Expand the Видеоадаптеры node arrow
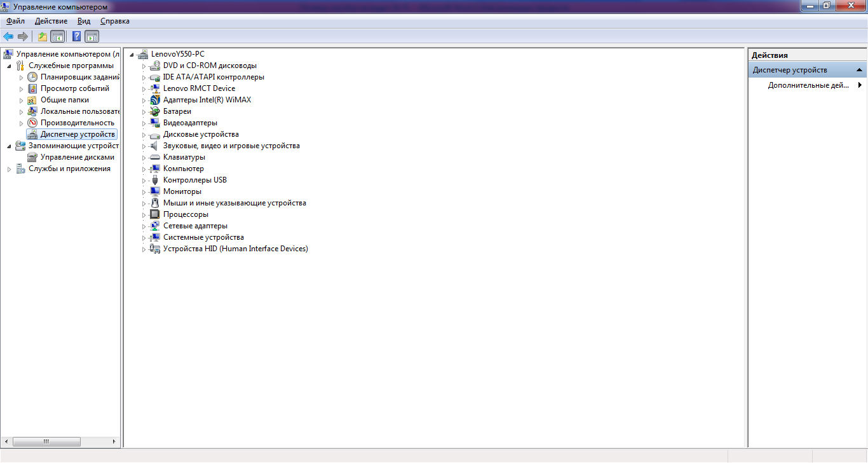Image resolution: width=868 pixels, height=463 pixels. [x=144, y=123]
